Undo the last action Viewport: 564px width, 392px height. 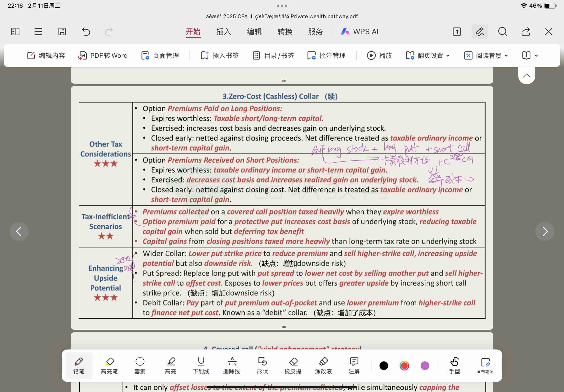pos(86,32)
